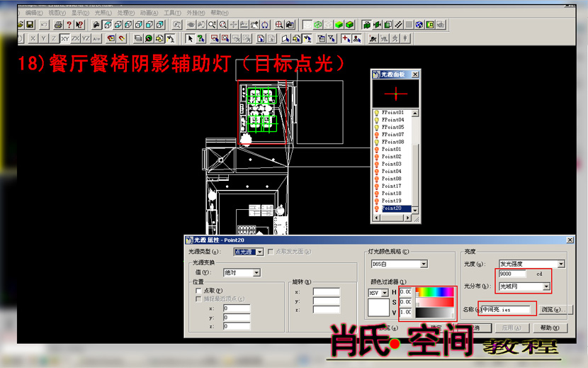Open the 光照 menu
Image resolution: width=588 pixels, height=368 pixels.
[x=103, y=13]
